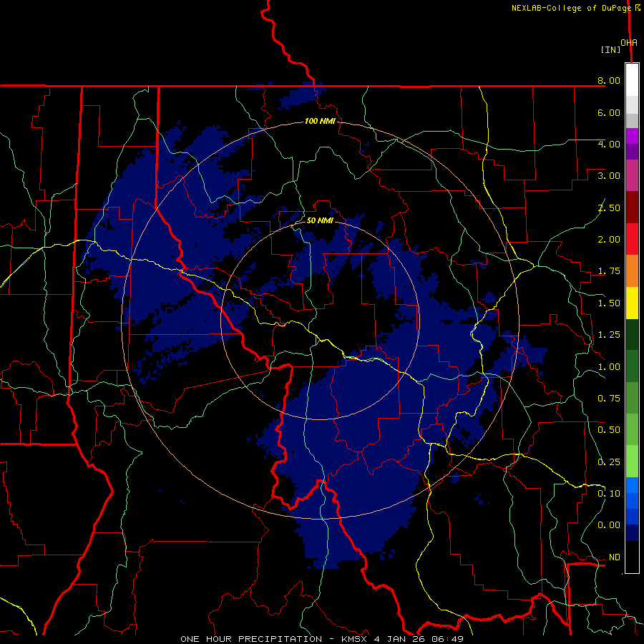
Task: Click the 50 NMI range ring label
Action: click(320, 220)
